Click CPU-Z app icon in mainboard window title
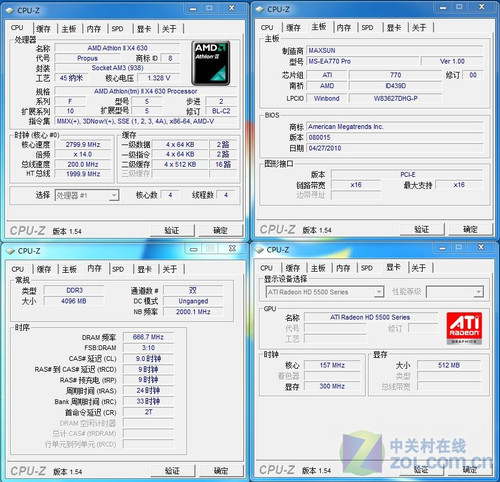The height and width of the screenshot is (482, 500). [x=260, y=9]
